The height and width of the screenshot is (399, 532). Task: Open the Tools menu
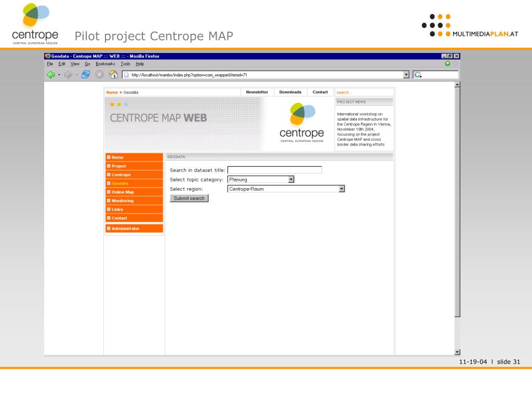(x=126, y=64)
